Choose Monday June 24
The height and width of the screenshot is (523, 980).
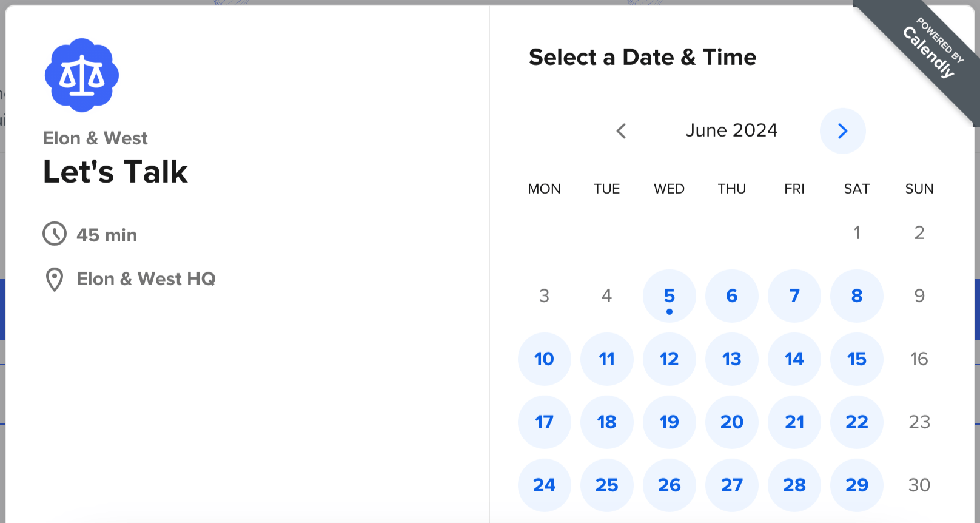(545, 485)
